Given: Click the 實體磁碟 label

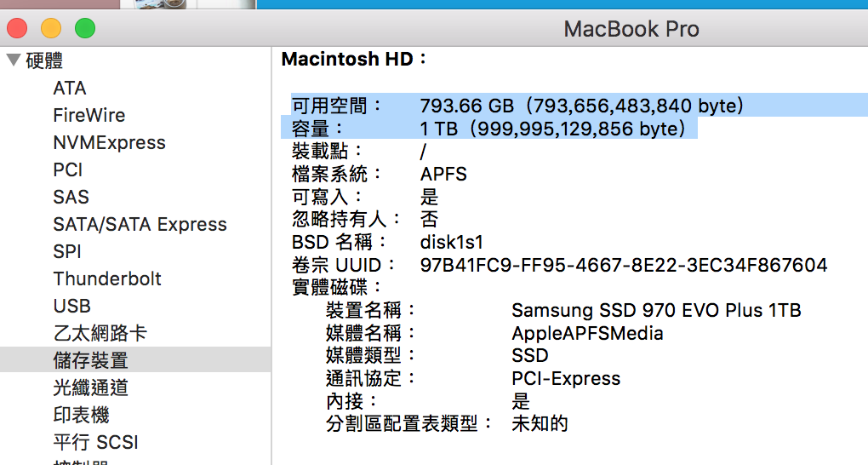Looking at the screenshot, I should point(337,288).
